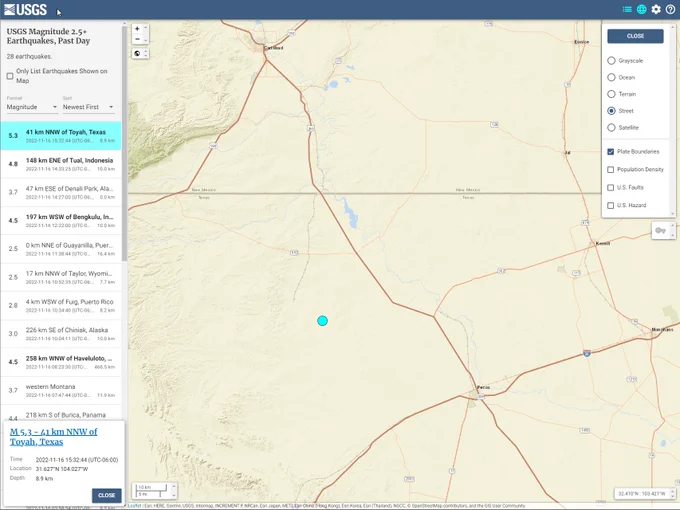Viewport: 680px width, 510px height.
Task: Select the Ocean basemap option
Action: [x=611, y=77]
